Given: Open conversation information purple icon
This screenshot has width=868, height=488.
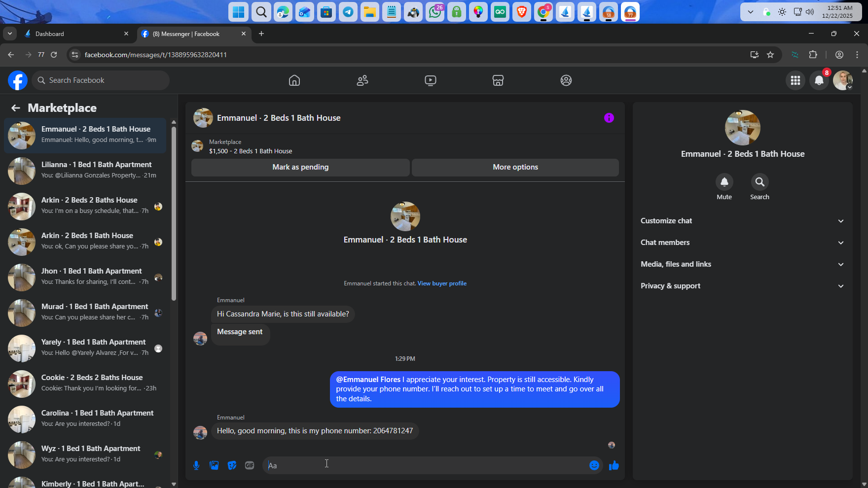Looking at the screenshot, I should pos(609,118).
